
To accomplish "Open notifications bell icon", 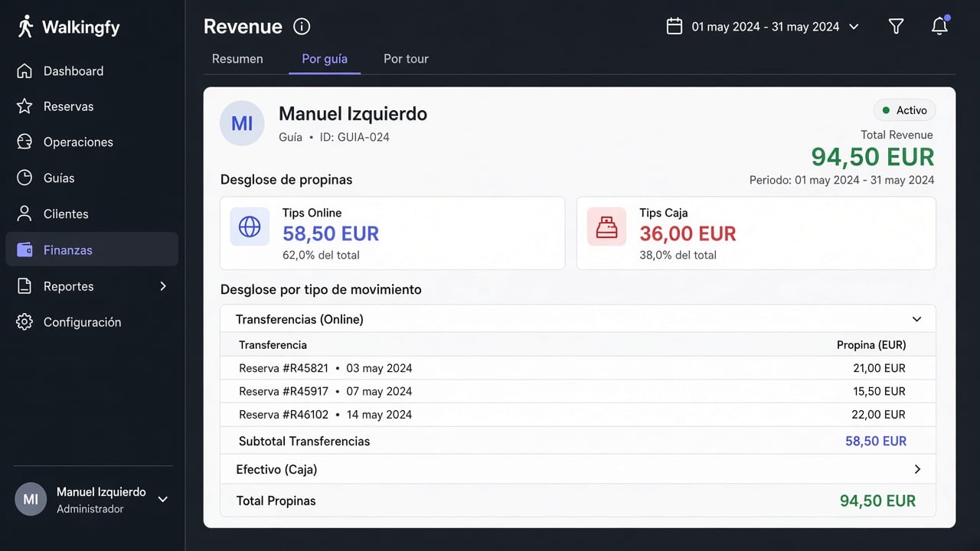I will point(940,25).
